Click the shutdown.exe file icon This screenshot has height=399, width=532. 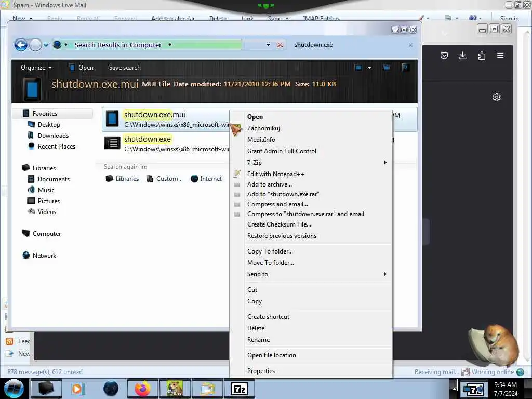(x=112, y=143)
